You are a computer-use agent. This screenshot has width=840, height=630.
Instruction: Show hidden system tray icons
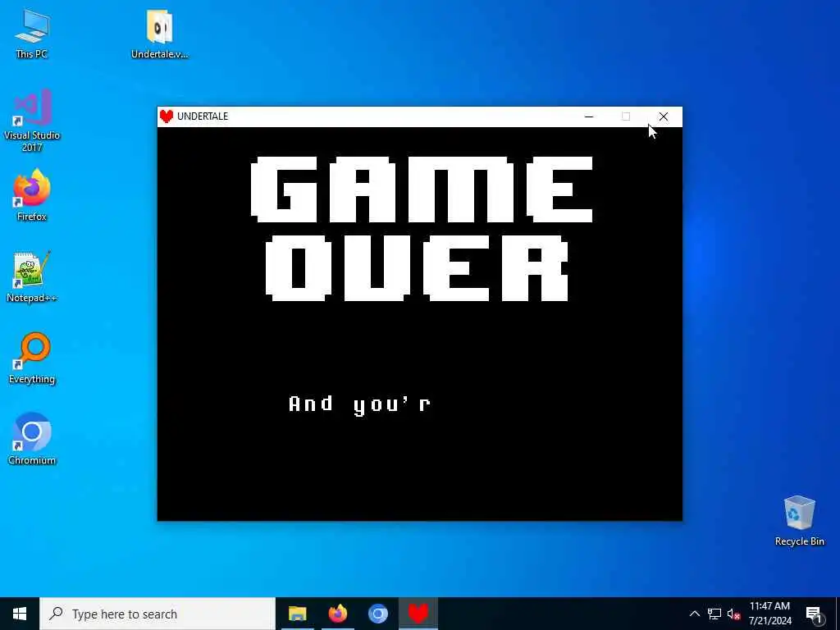[x=694, y=614]
